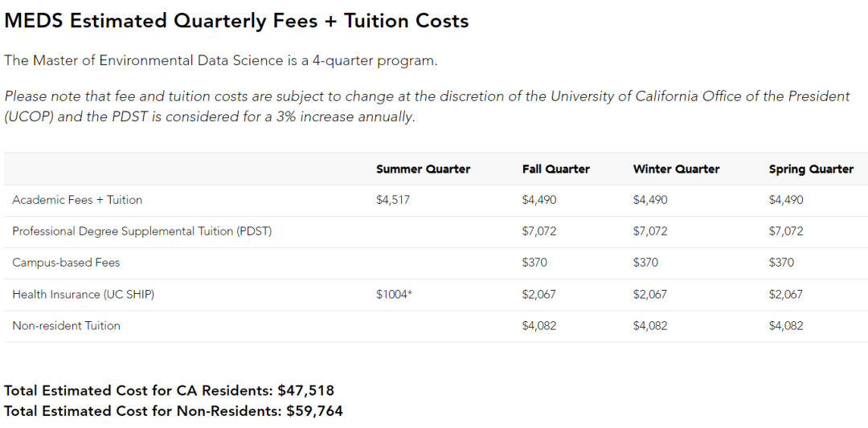Click the Academic Fees + Tuition row label
Image resolution: width=868 pixels, height=428 pixels.
click(77, 200)
